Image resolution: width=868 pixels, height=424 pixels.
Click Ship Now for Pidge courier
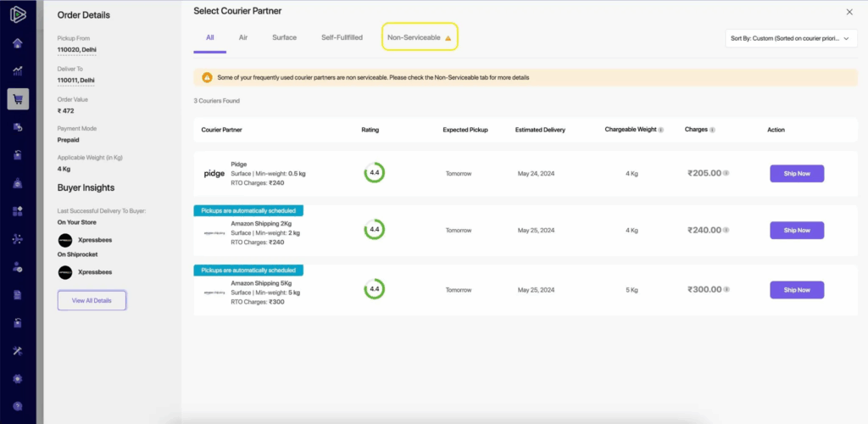(x=796, y=173)
